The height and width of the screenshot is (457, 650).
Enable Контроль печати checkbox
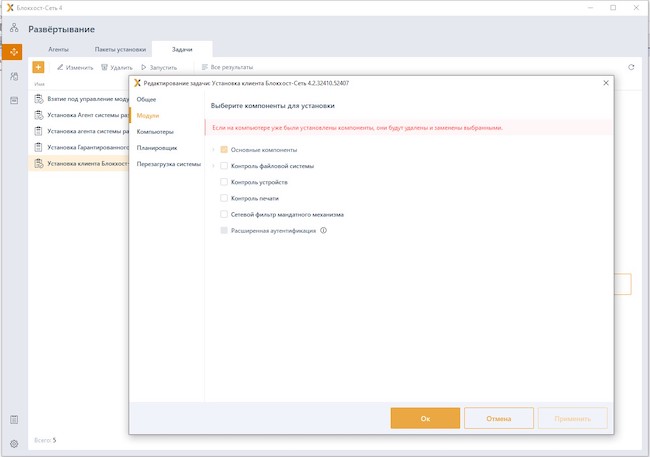(224, 198)
